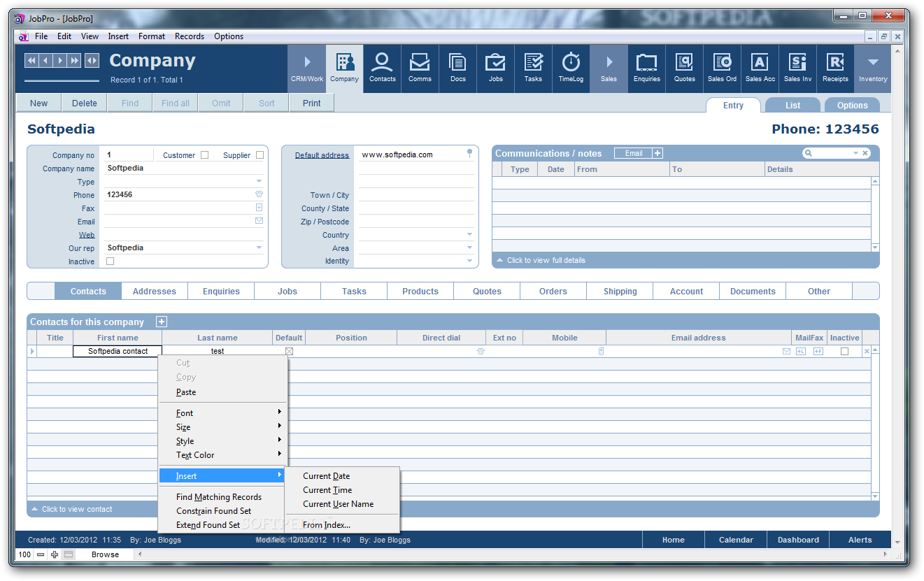
Task: Click the Company name input field
Action: point(184,168)
